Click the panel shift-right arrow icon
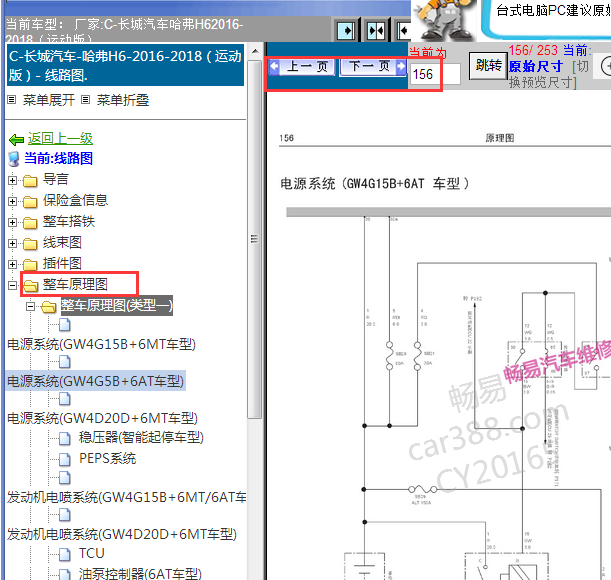The height and width of the screenshot is (580, 611). coord(346,30)
